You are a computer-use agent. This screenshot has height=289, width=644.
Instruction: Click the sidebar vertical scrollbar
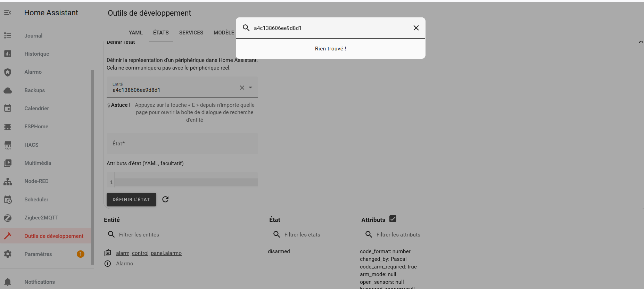point(92,167)
